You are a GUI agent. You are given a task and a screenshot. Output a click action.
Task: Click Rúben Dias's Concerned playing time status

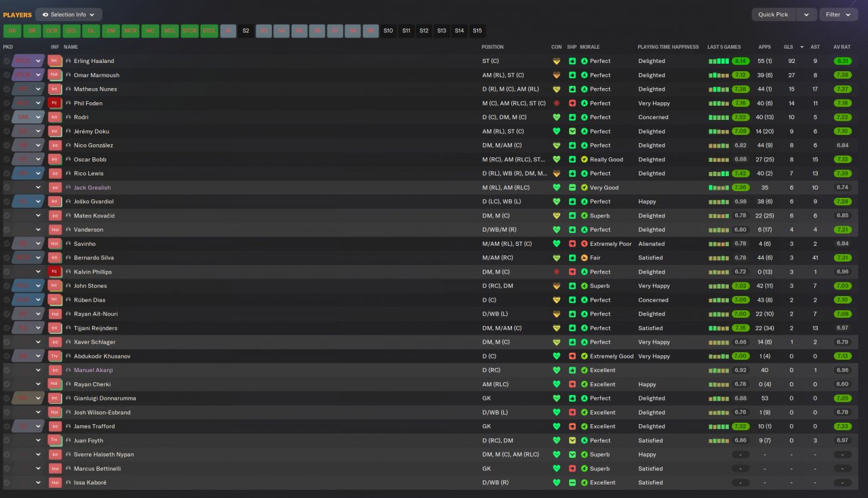653,300
